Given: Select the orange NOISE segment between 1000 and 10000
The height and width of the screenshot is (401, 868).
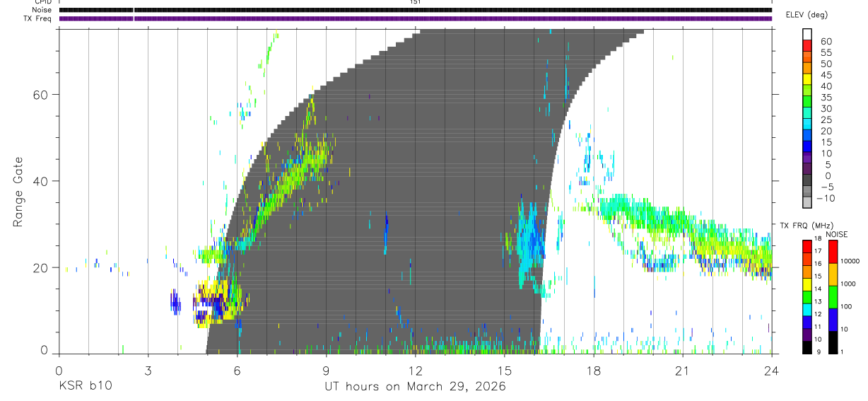Looking at the screenshot, I should click(x=833, y=274).
